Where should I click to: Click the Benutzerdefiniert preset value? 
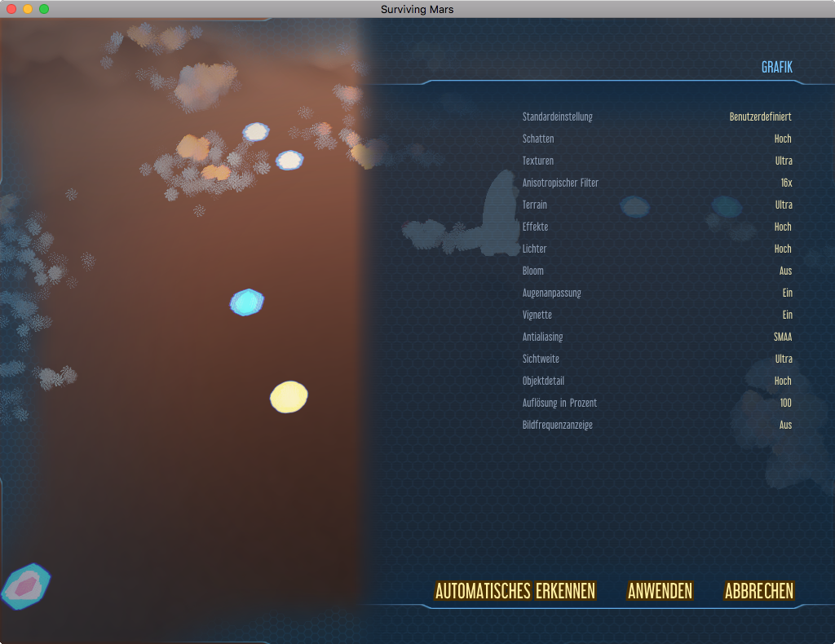point(761,117)
